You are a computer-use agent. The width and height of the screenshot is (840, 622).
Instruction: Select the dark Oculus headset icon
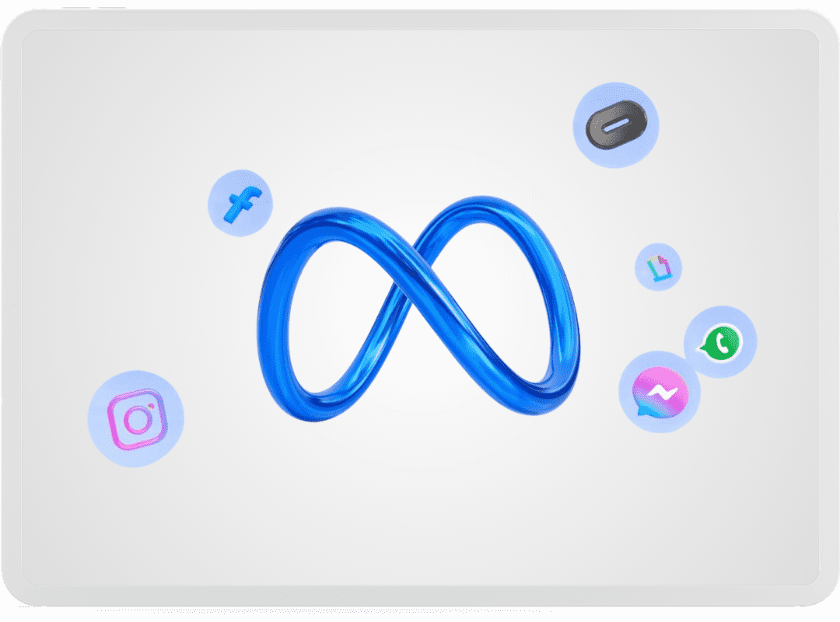tap(616, 124)
